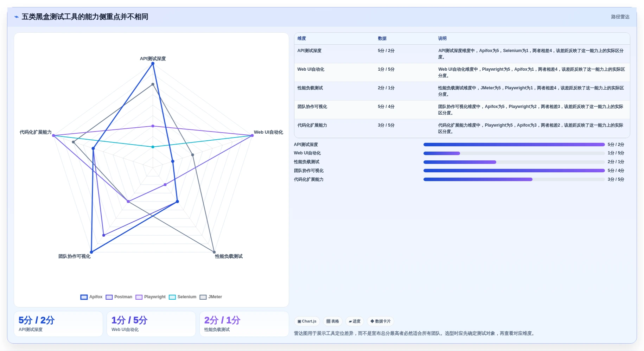Toggle the Playwright legend series
This screenshot has width=644, height=351.
tap(151, 297)
